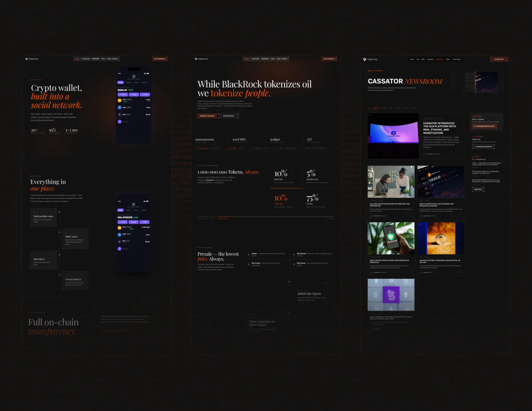532x411 pixels.
Task: Click the 104.4733378 balance in the lower phone
Action: [x=125, y=217]
